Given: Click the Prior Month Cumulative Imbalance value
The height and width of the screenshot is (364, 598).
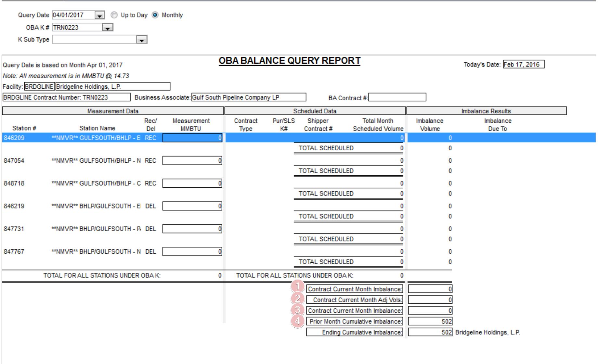Looking at the screenshot, I should click(x=430, y=321).
